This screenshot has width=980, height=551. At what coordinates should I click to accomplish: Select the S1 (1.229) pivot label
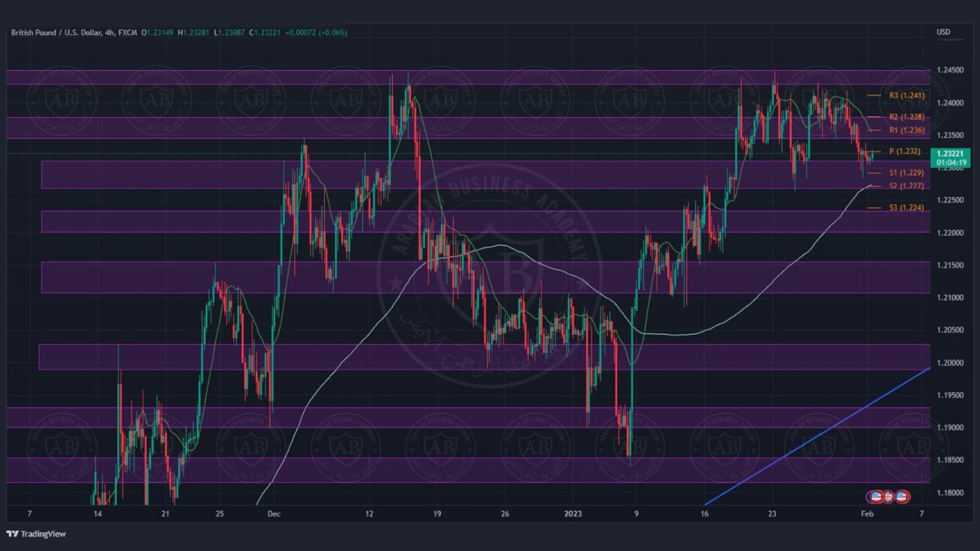[x=907, y=173]
